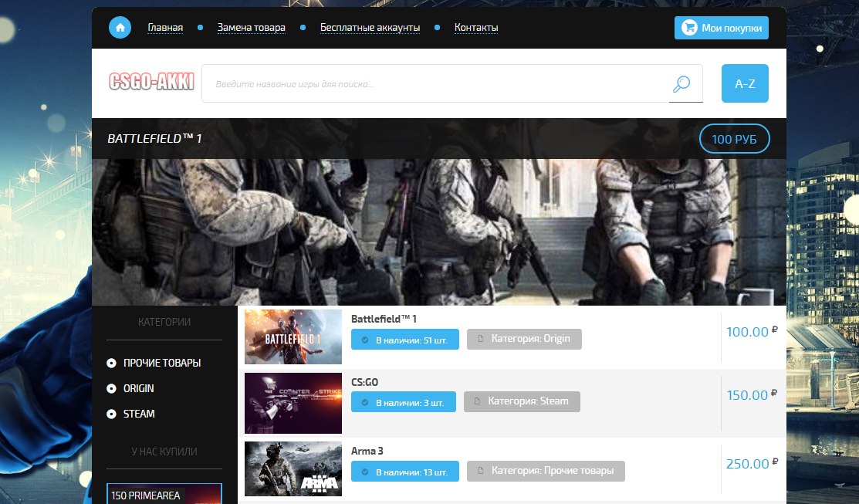859x504 pixels.
Task: Click В наличии: 13 шт. badge
Action: [x=405, y=471]
